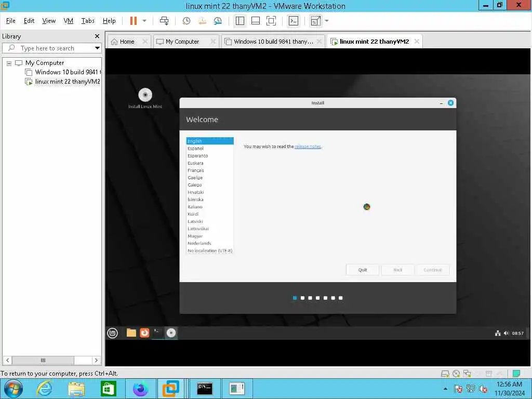
Task: Click the Pause VM toolbar icon
Action: tap(134, 21)
